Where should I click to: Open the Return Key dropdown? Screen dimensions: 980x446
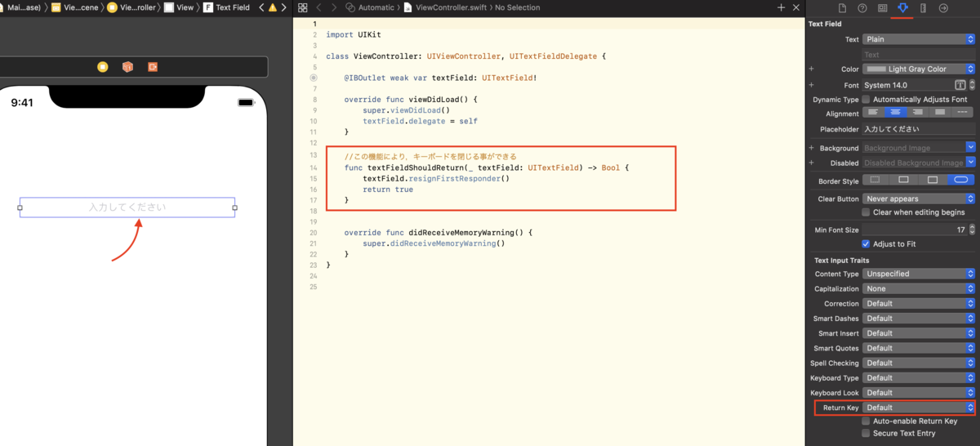919,408
